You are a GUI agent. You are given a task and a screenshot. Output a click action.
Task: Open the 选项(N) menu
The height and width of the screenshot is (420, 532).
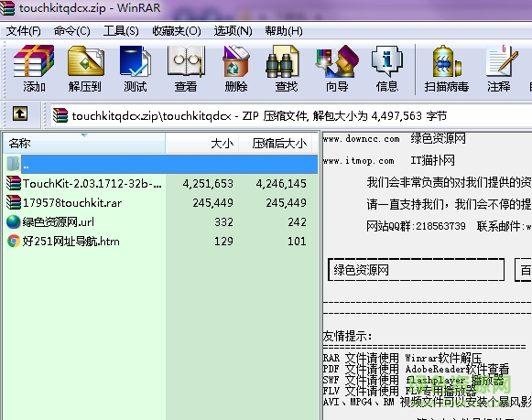(233, 31)
